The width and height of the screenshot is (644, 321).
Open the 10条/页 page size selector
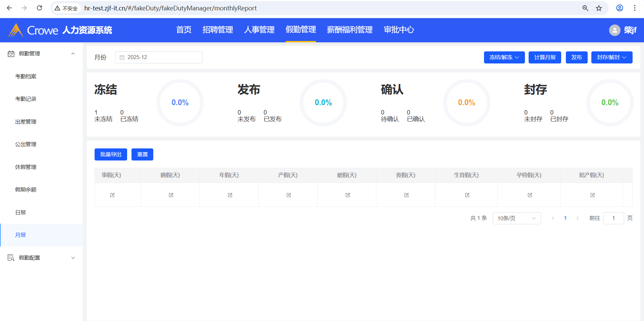pos(517,218)
